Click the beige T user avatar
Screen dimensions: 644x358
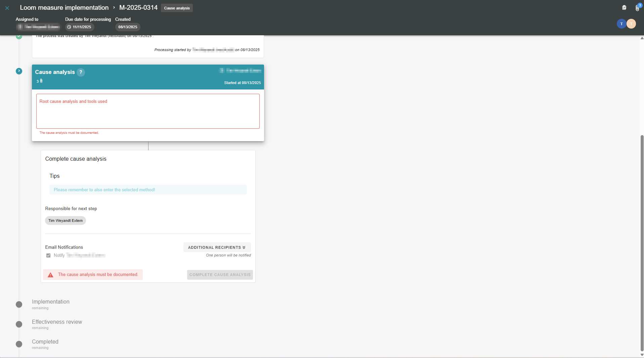(x=631, y=24)
